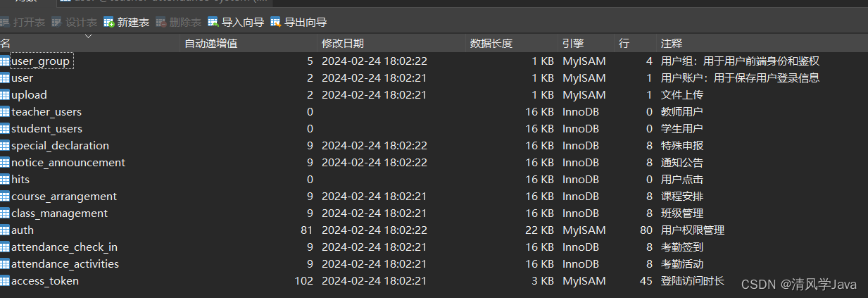Click the InnoDB engine in hits row
The width and height of the screenshot is (868, 298).
pos(581,180)
